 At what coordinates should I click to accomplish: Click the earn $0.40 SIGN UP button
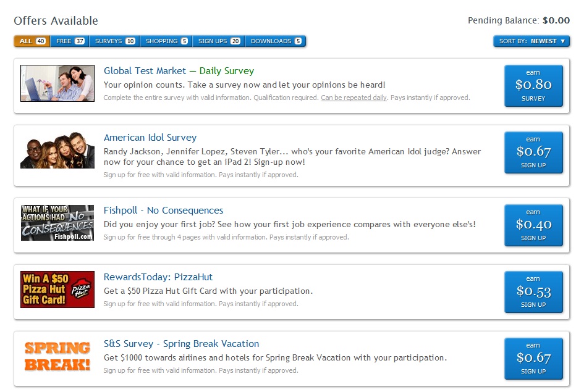533,225
